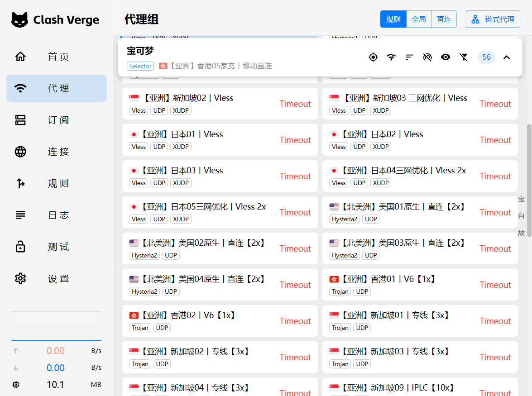This screenshot has width=532, height=396.
Task: Click the 56 proxy count badge
Action: [486, 57]
